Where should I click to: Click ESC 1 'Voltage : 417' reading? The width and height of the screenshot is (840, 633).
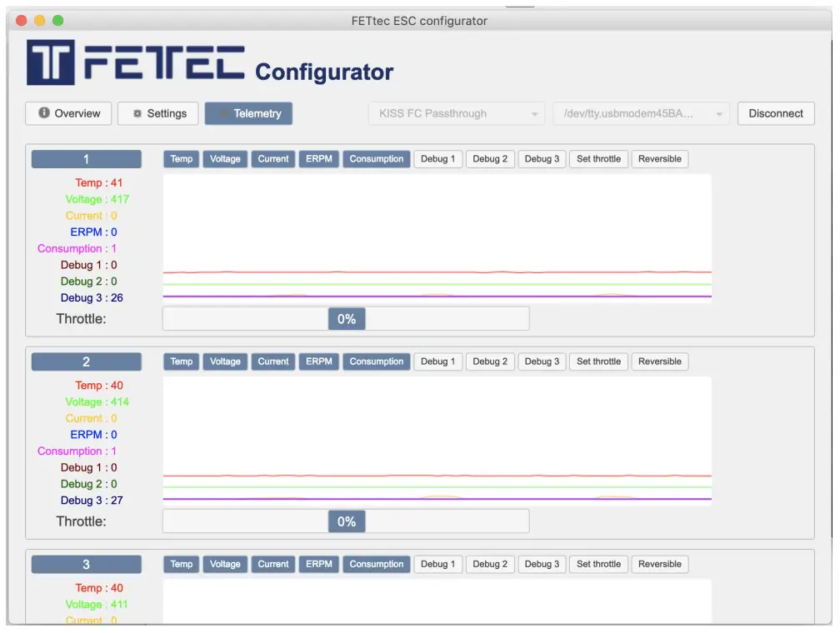(x=97, y=199)
